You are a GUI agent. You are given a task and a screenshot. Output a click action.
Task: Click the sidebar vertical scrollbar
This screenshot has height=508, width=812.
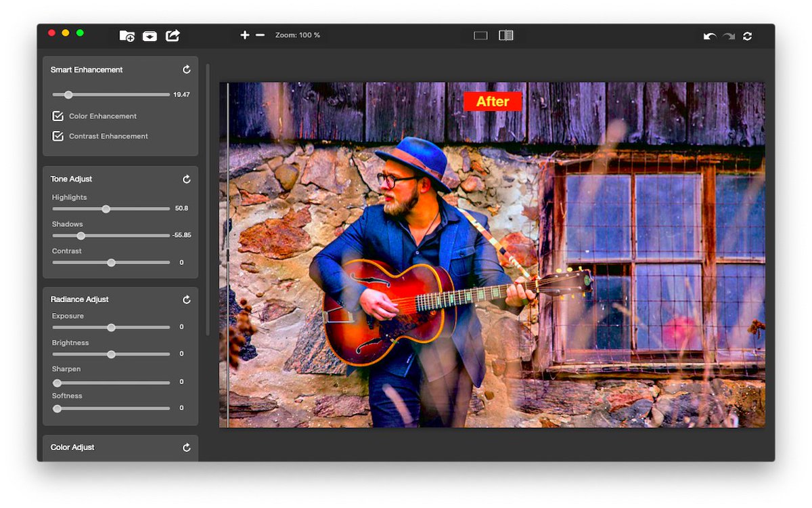(x=208, y=200)
